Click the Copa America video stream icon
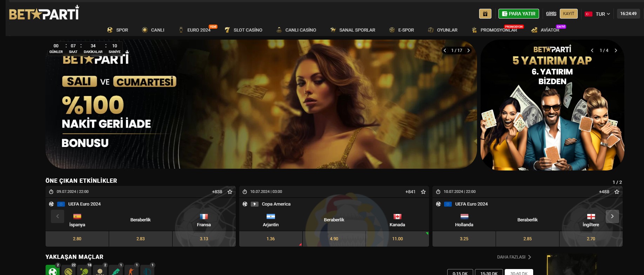Viewport: 644px width, 275px height. click(255, 204)
